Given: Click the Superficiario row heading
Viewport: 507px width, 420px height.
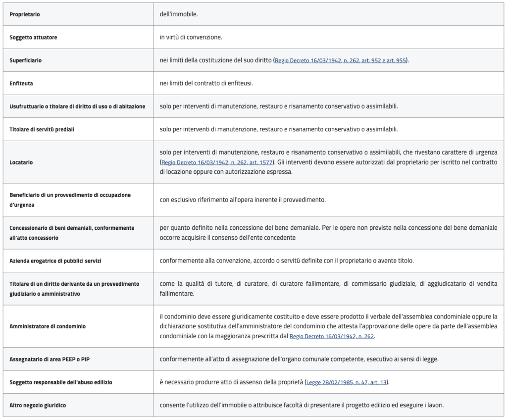Looking at the screenshot, I should click(x=26, y=60).
